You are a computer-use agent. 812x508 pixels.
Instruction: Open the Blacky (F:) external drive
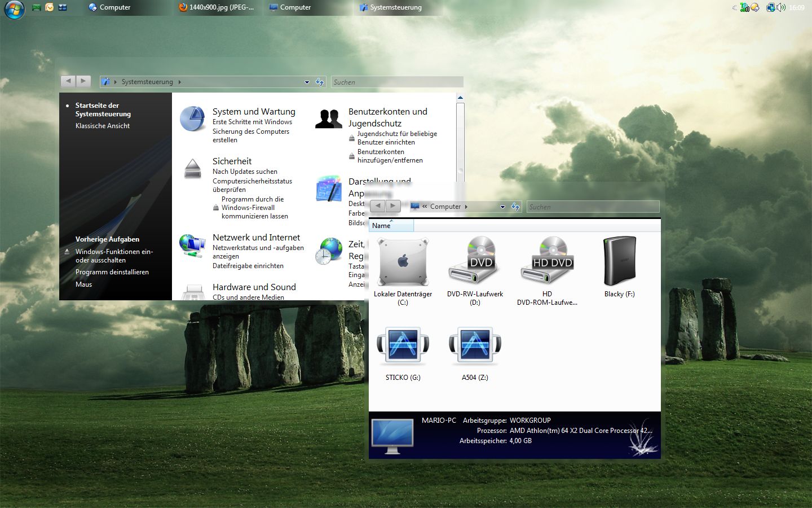[619, 262]
